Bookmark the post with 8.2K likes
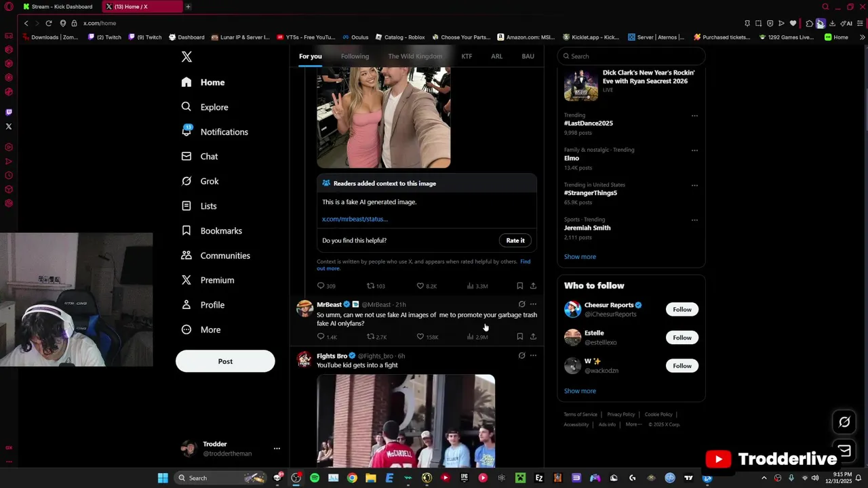This screenshot has height=488, width=868. 519,286
